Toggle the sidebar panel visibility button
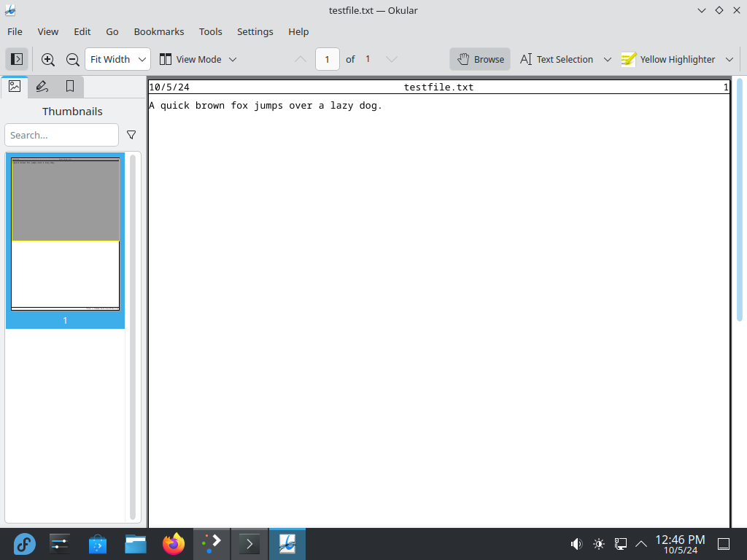The width and height of the screenshot is (747, 560). [17, 59]
